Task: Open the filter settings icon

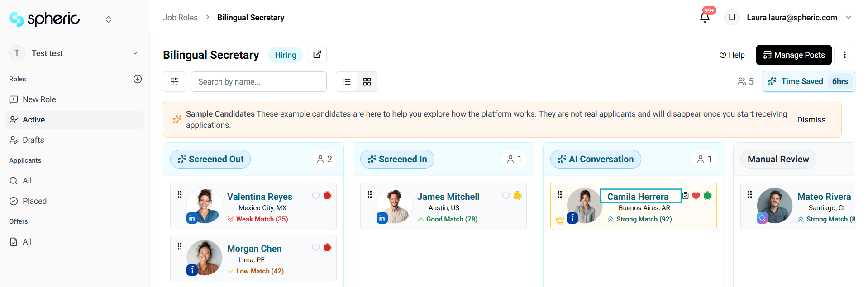Action: [x=175, y=82]
